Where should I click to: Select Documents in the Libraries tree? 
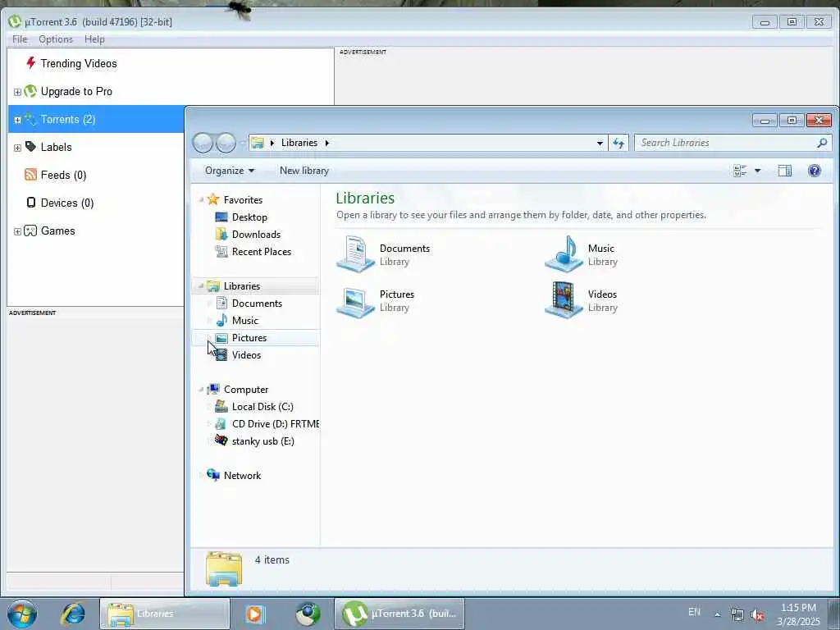pos(257,304)
